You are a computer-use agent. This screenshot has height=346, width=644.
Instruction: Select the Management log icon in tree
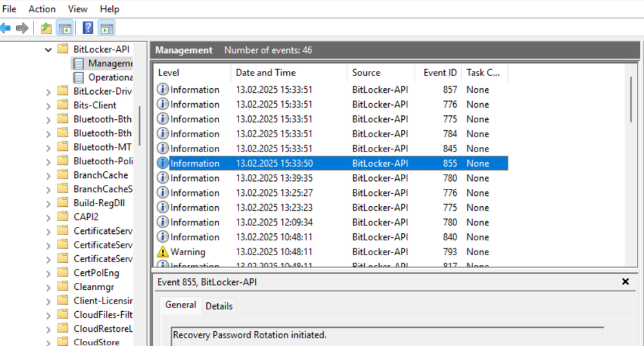pyautogui.click(x=78, y=63)
